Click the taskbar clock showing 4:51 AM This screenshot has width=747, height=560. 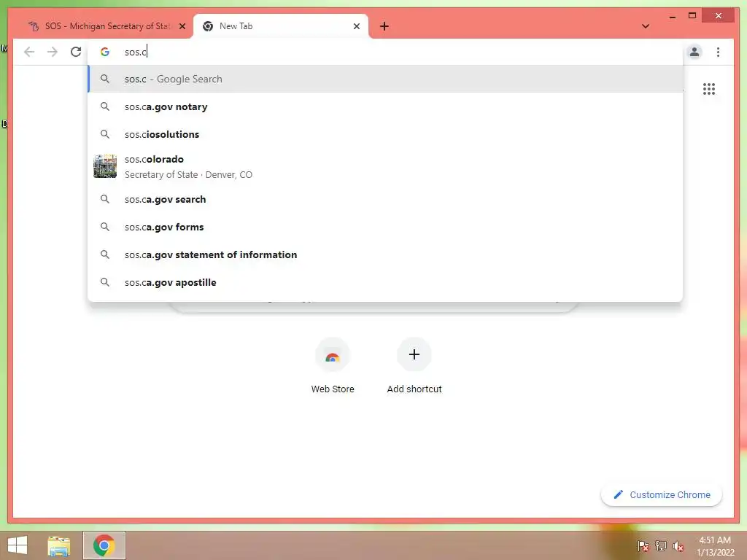pyautogui.click(x=715, y=546)
